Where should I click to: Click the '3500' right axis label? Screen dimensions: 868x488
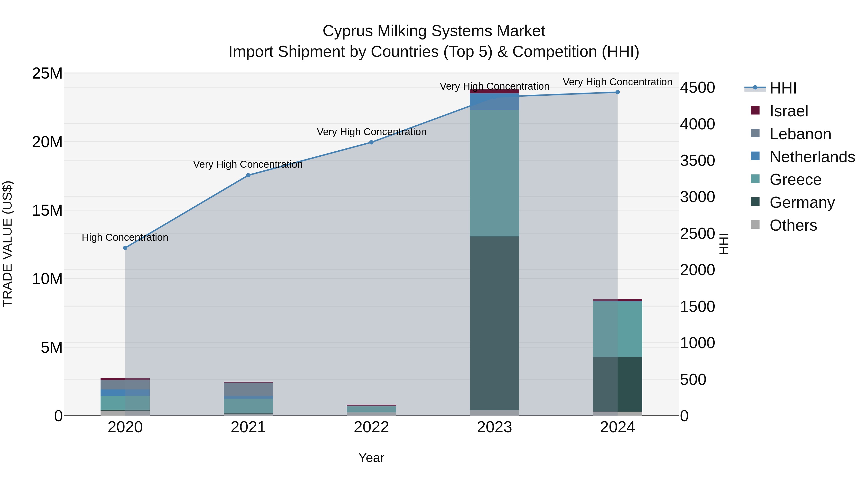pos(698,160)
